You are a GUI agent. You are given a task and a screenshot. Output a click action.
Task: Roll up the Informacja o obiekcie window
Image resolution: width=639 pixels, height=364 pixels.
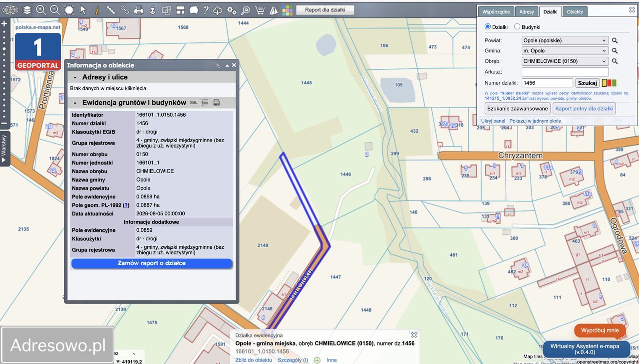coord(227,65)
